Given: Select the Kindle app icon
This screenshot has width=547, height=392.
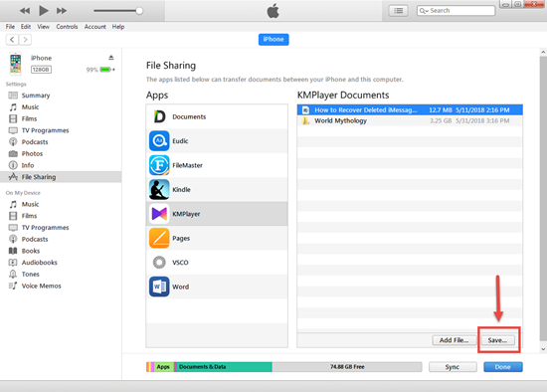Looking at the screenshot, I should point(159,190).
